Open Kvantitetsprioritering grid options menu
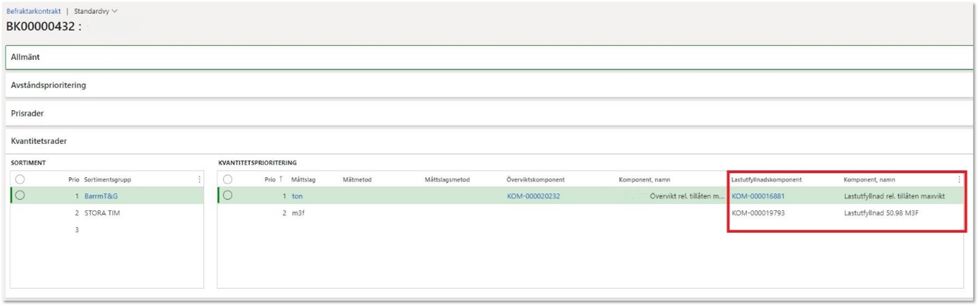 [x=959, y=179]
